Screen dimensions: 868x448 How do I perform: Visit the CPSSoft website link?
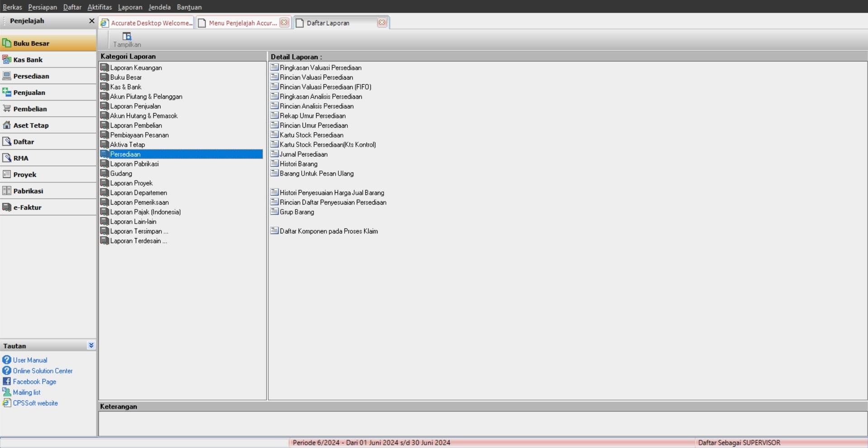(35, 403)
